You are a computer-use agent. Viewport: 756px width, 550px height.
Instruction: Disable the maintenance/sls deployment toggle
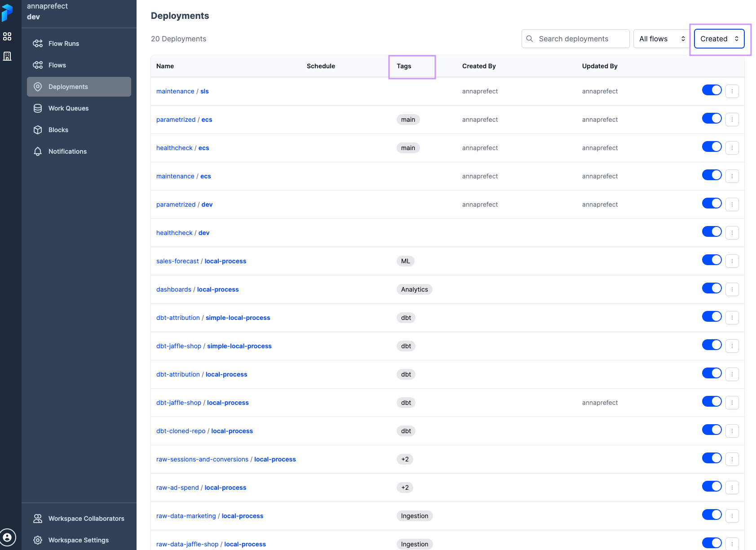click(712, 90)
